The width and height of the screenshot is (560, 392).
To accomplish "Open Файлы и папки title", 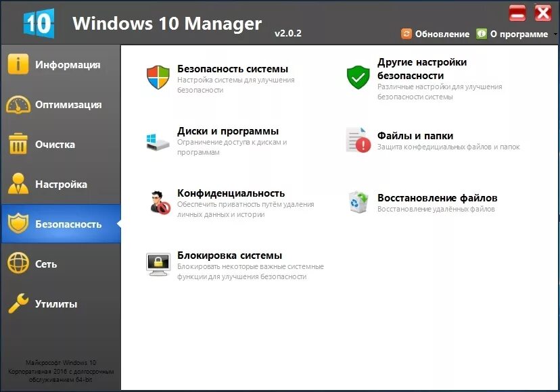I will pos(415,136).
